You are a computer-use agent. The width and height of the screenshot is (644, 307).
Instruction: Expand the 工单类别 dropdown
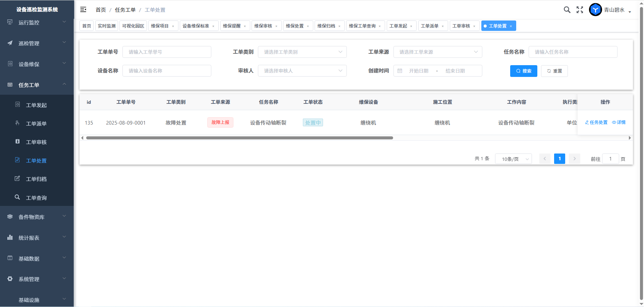point(302,52)
